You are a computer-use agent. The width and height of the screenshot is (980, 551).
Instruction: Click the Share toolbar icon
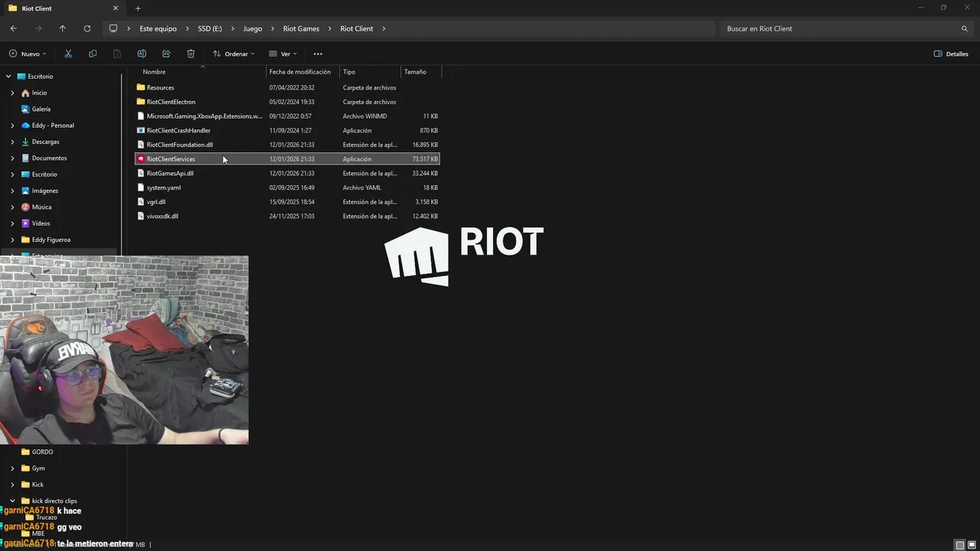point(166,54)
